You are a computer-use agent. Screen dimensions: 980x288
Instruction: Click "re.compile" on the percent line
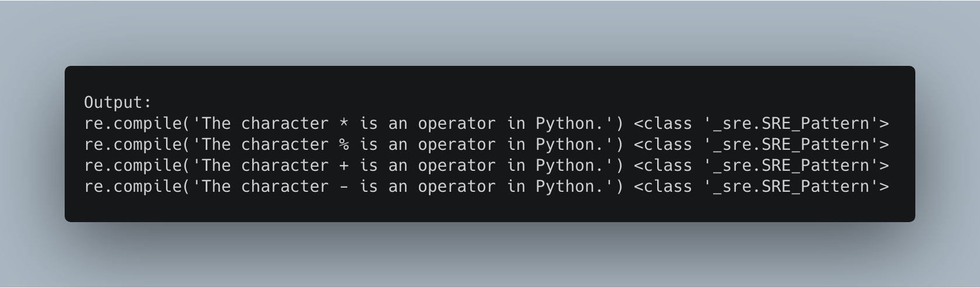click(x=133, y=145)
